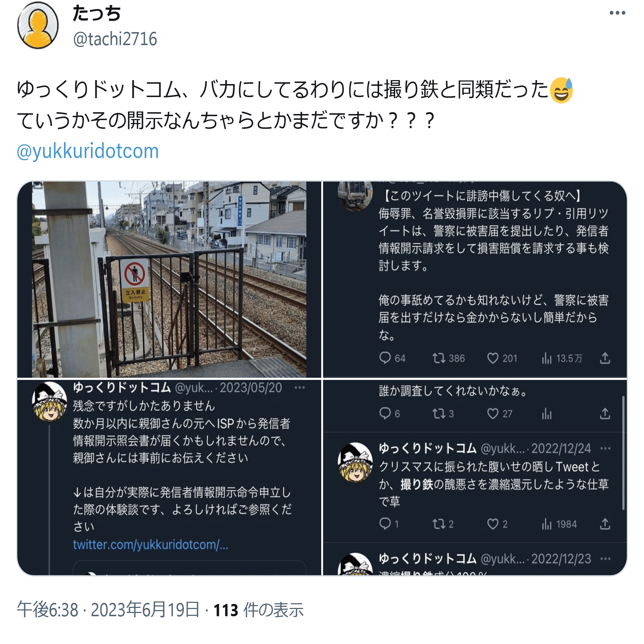The width and height of the screenshot is (644, 644).
Task: Open the three-dot more menu of the tweet
Action: click(617, 13)
